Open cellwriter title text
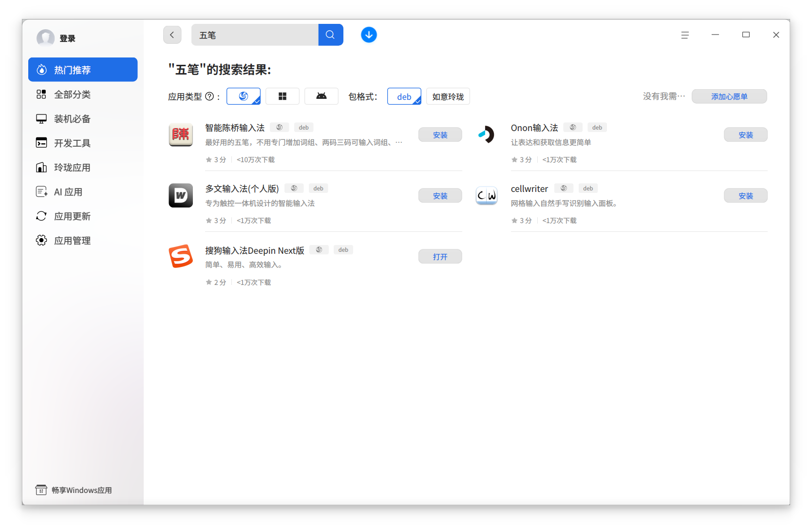The height and width of the screenshot is (530, 812). click(x=529, y=189)
